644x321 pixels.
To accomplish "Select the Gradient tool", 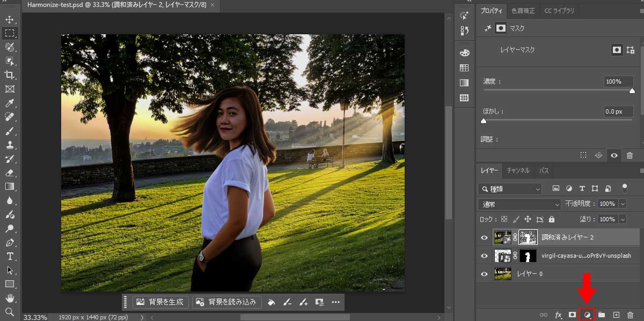I will 10,186.
